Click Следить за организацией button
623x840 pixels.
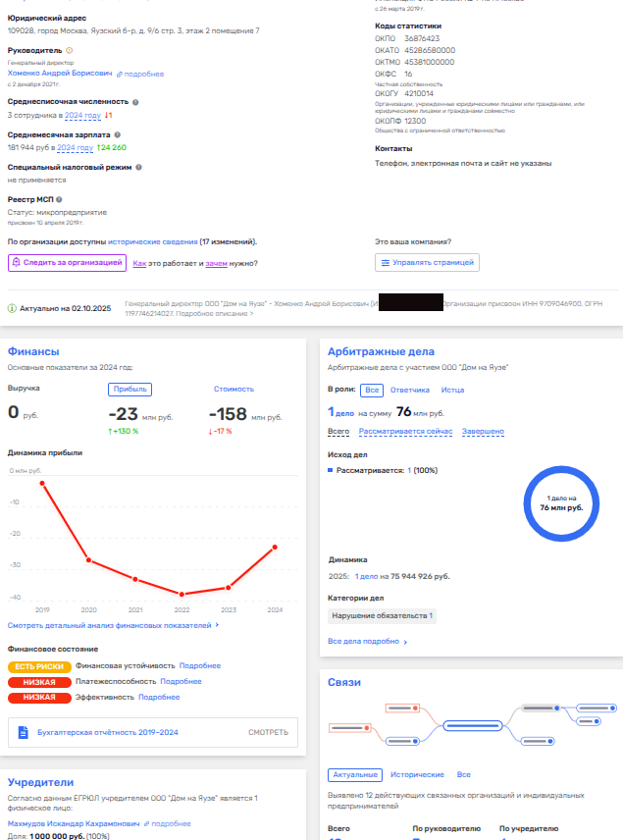click(x=68, y=263)
